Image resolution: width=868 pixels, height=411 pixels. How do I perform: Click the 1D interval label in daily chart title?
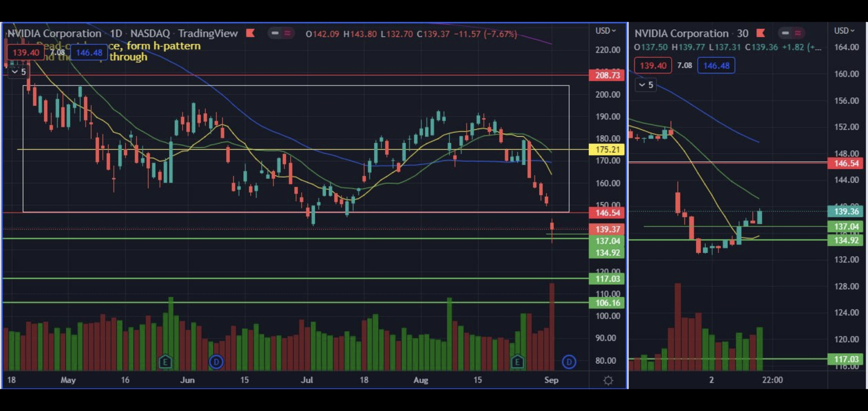pyautogui.click(x=116, y=33)
